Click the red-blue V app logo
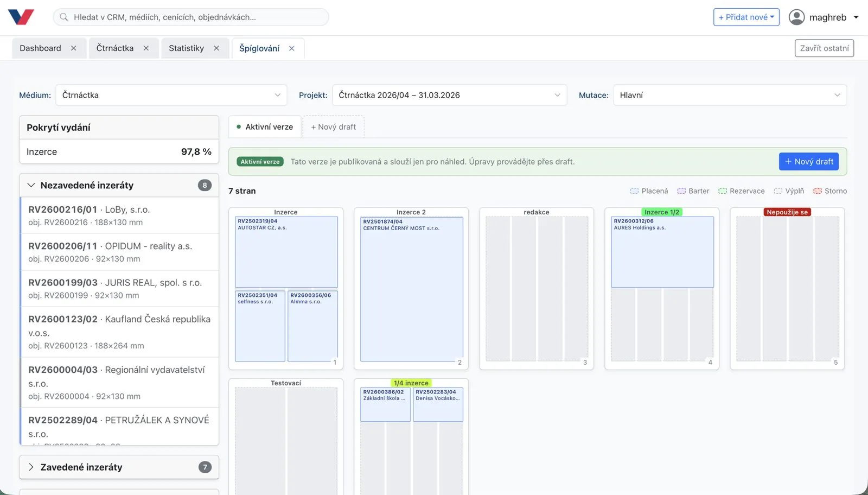 (x=21, y=17)
